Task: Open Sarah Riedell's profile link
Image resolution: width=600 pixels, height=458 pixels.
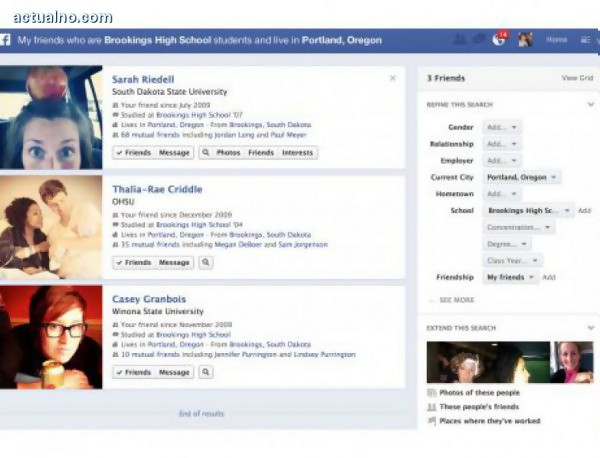Action: [x=143, y=80]
